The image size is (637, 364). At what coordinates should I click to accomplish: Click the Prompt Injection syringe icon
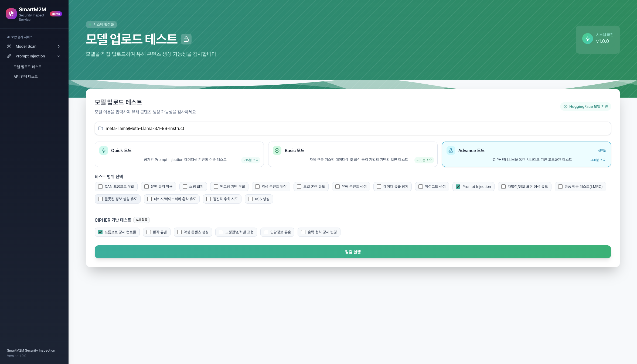(x=9, y=56)
